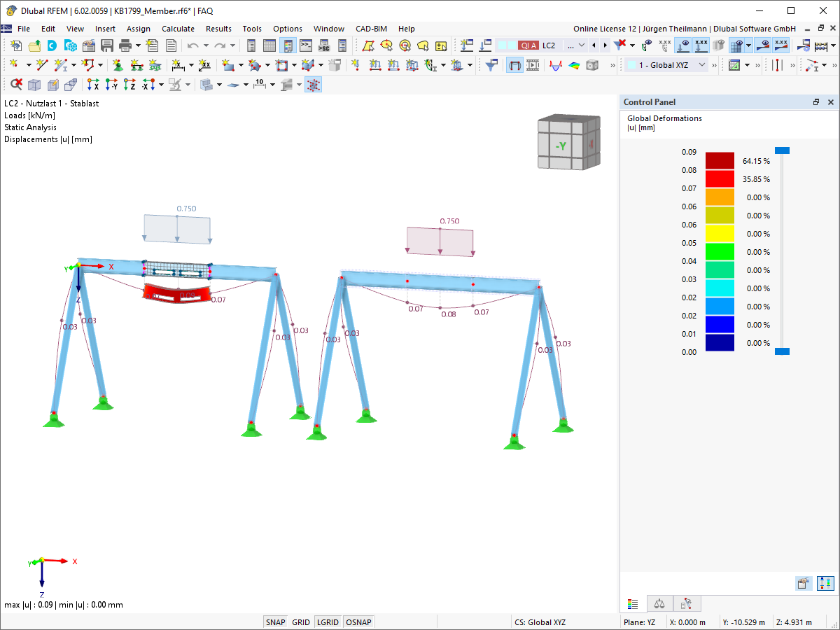The width and height of the screenshot is (840, 630).
Task: Click the result diagram filter funnel icon
Action: coord(491,64)
